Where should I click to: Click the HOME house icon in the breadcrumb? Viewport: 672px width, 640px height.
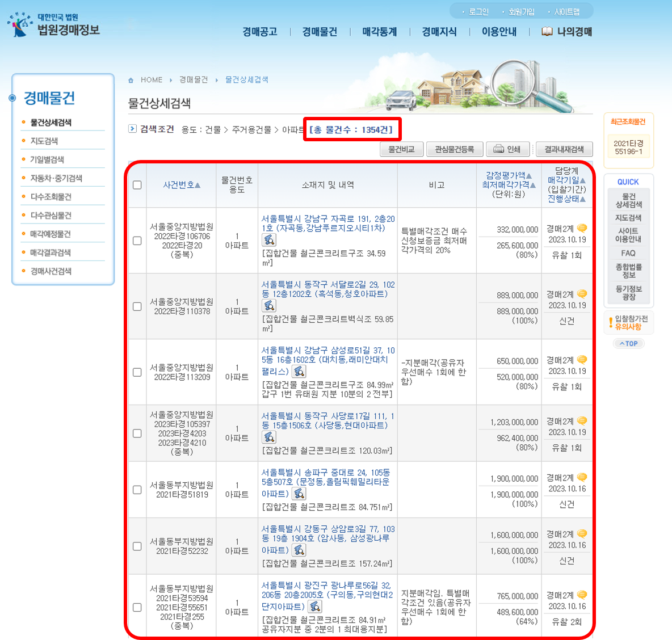click(x=132, y=79)
